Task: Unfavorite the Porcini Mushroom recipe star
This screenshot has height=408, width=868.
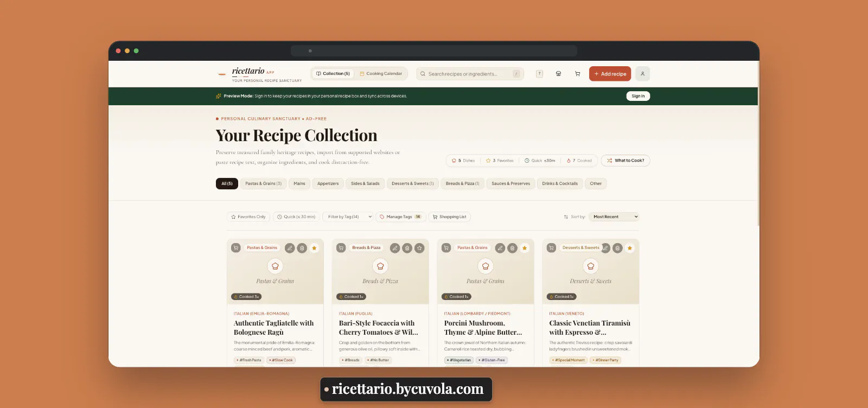Action: pyautogui.click(x=525, y=248)
